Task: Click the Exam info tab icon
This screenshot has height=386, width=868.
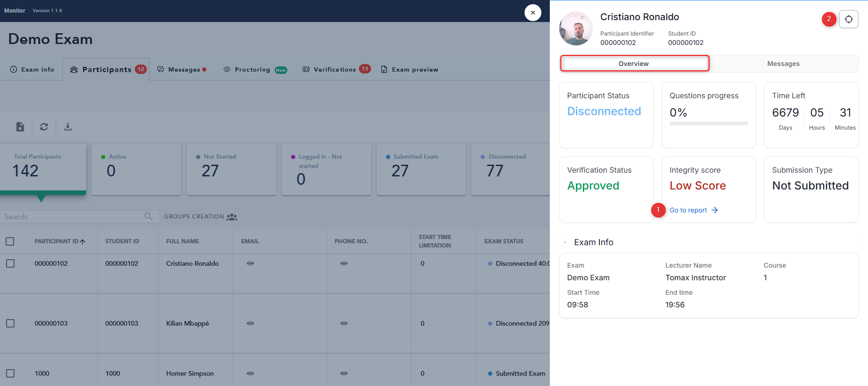Action: tap(14, 69)
